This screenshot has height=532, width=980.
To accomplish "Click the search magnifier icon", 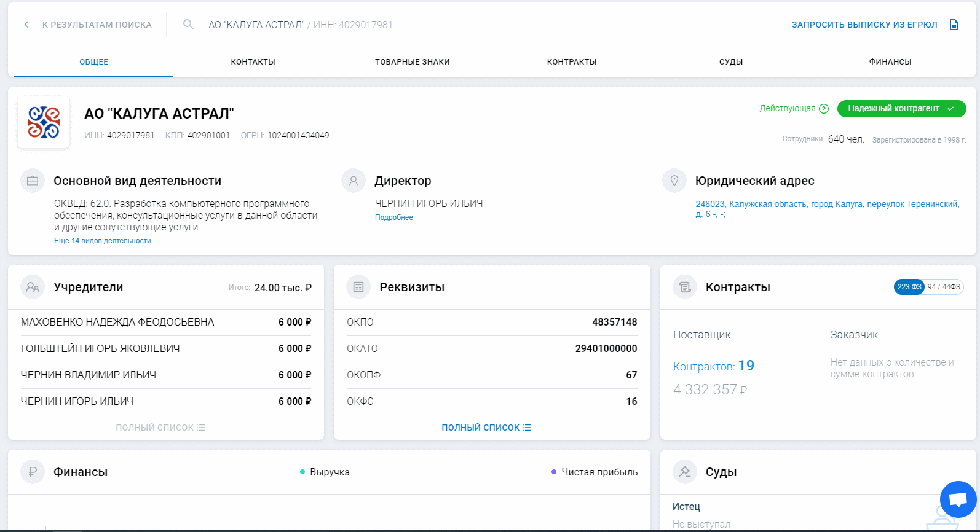I will tap(189, 25).
